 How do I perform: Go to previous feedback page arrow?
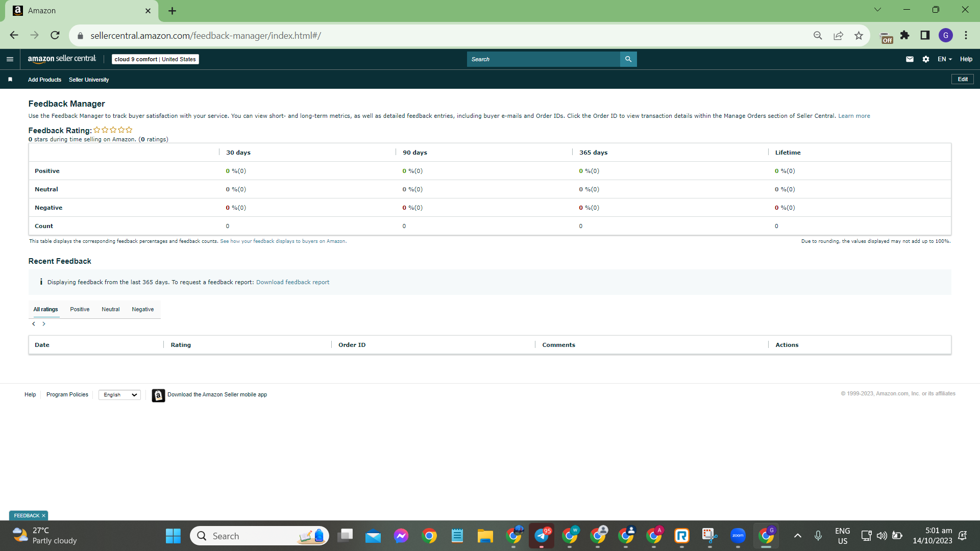pyautogui.click(x=34, y=324)
